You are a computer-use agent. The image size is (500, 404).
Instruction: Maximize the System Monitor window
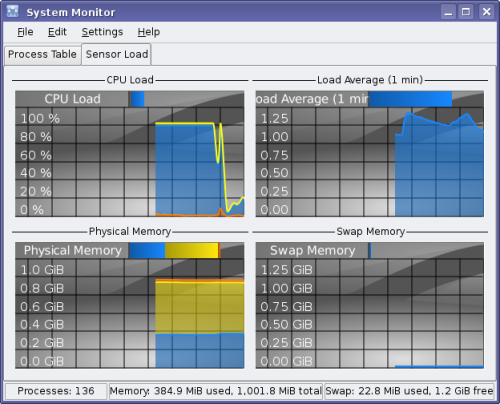[x=466, y=12]
